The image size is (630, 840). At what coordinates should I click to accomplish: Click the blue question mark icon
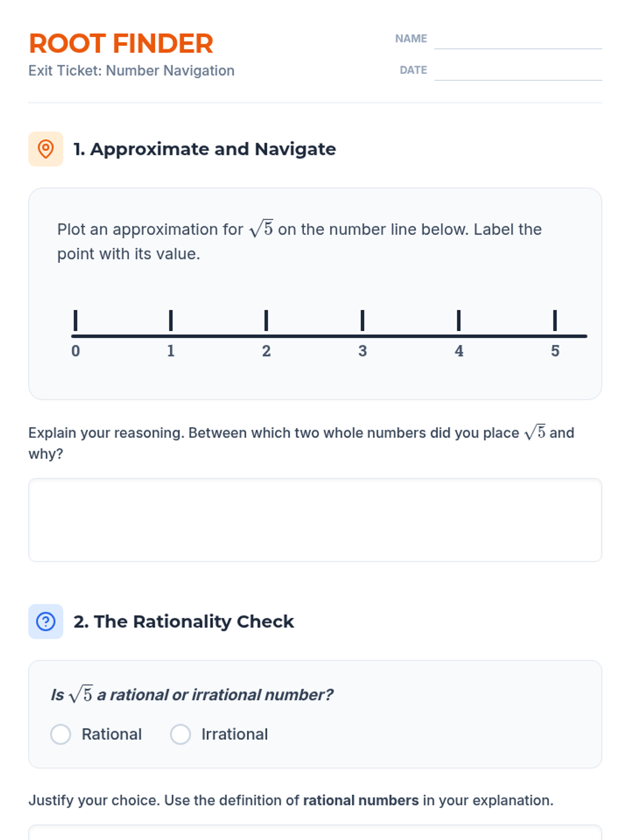tap(46, 622)
